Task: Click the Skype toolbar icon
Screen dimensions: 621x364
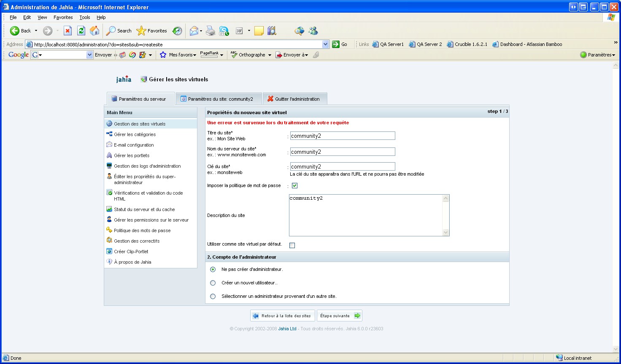Action: click(x=224, y=31)
